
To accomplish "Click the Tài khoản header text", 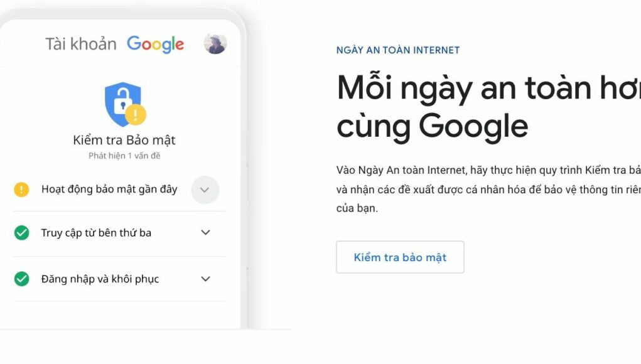I will [x=80, y=44].
